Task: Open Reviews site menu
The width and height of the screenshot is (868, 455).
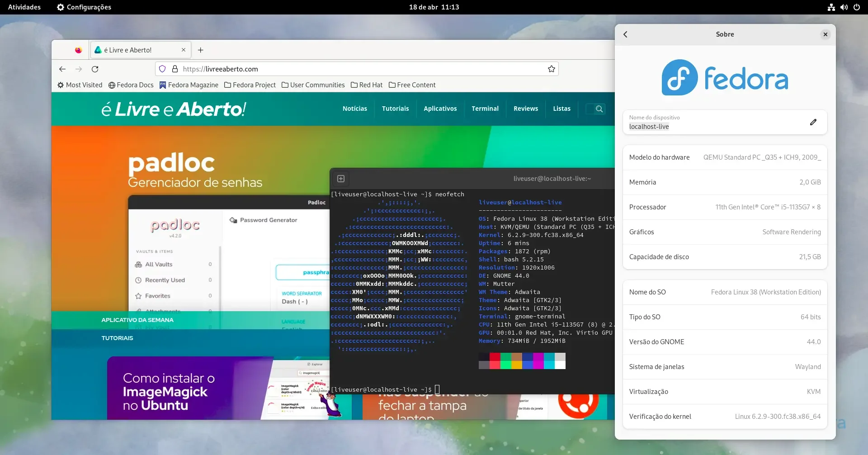Action: [x=526, y=109]
